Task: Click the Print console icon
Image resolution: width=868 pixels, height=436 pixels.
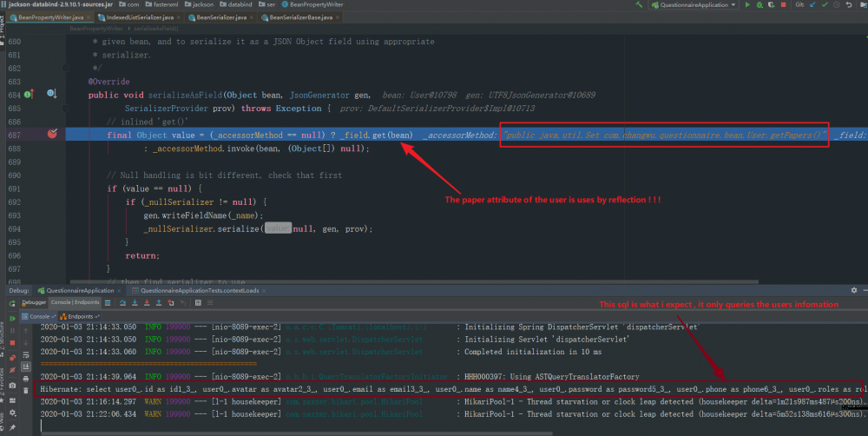Action: [x=25, y=379]
